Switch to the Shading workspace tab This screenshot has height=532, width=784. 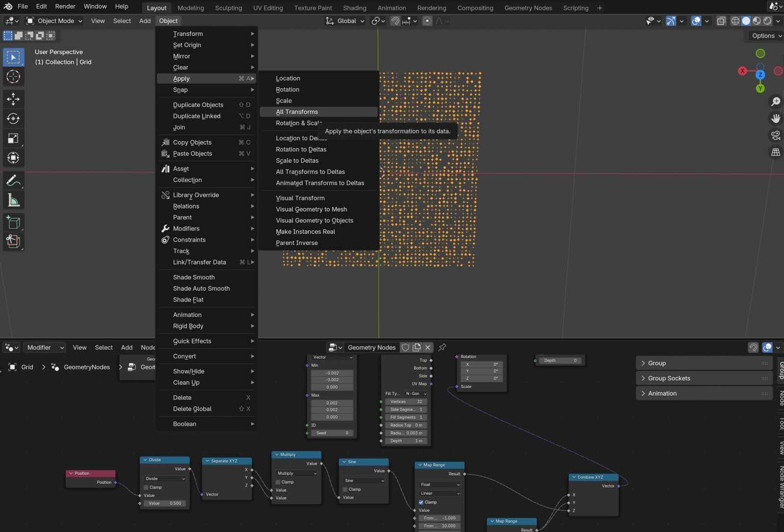(354, 8)
